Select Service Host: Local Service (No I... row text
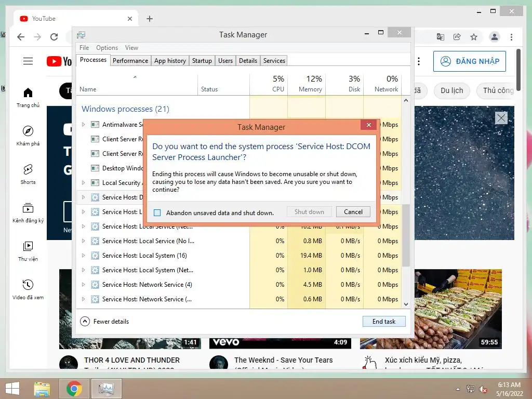This screenshot has width=532, height=399. (x=148, y=241)
